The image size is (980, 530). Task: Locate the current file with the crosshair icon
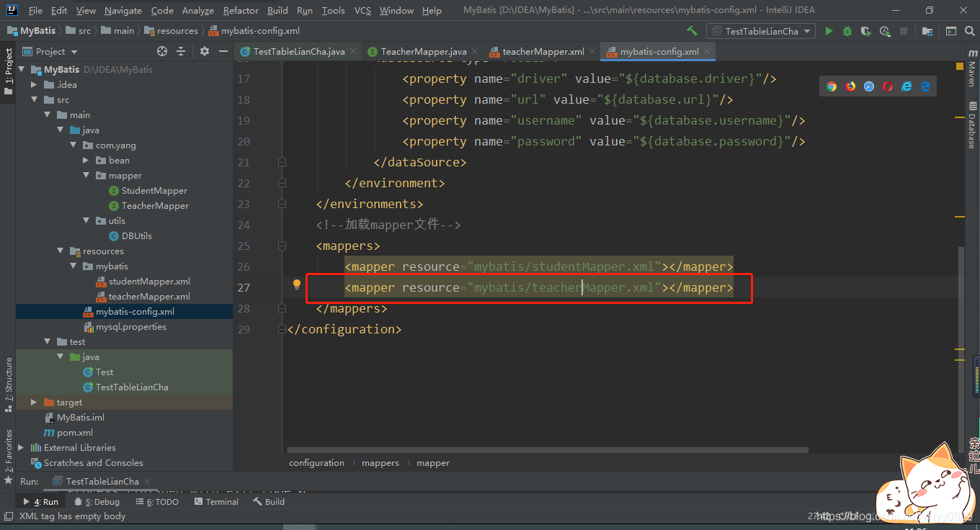(x=162, y=51)
